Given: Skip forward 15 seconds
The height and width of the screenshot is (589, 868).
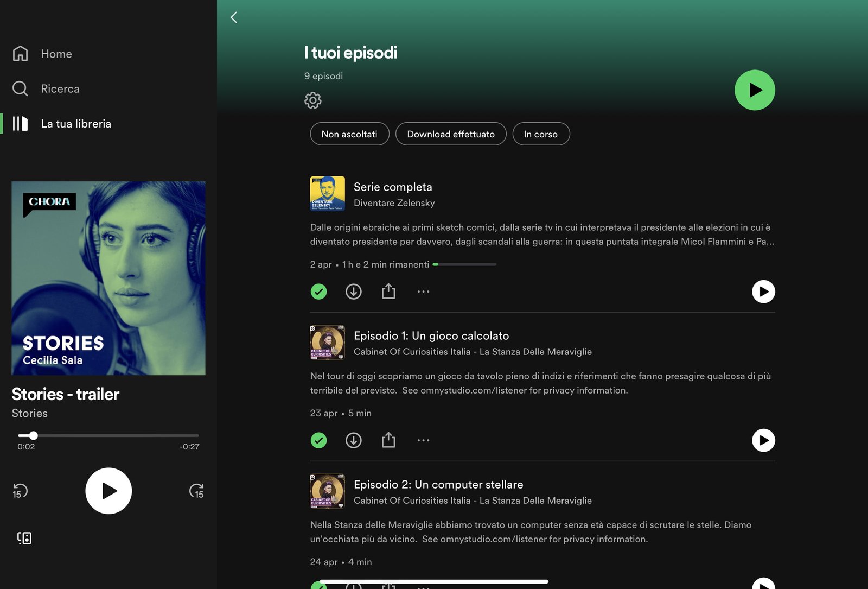Looking at the screenshot, I should click(196, 491).
